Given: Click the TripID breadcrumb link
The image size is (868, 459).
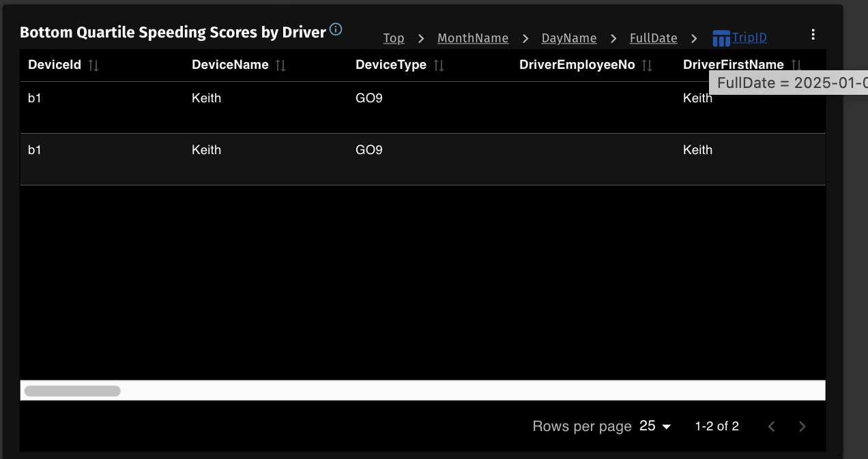Looking at the screenshot, I should [749, 38].
